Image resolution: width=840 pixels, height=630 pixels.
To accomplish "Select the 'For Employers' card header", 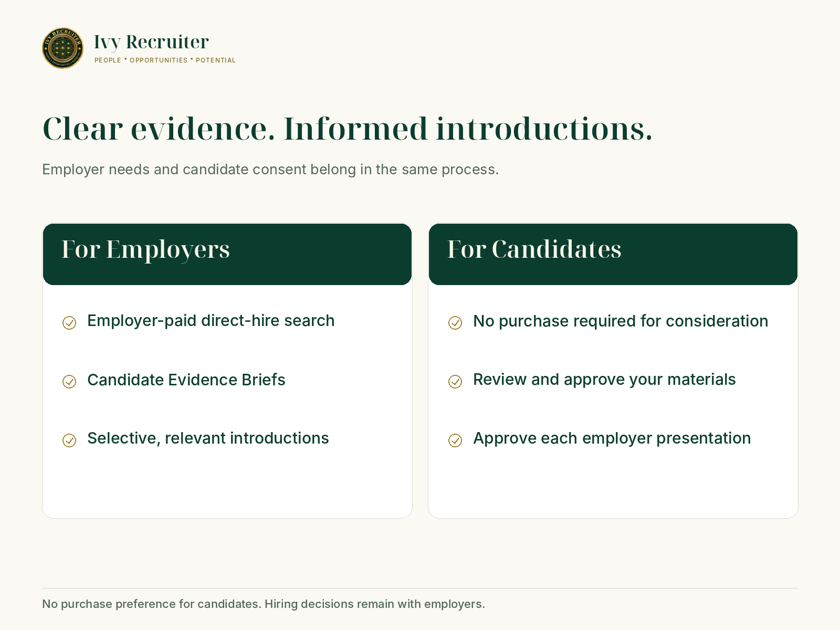I will (227, 254).
